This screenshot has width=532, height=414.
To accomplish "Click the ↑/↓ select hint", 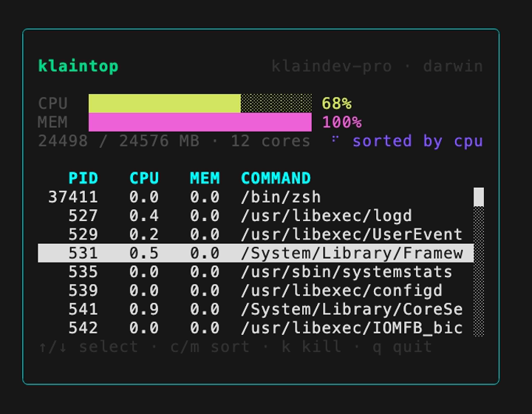I will tap(88, 347).
